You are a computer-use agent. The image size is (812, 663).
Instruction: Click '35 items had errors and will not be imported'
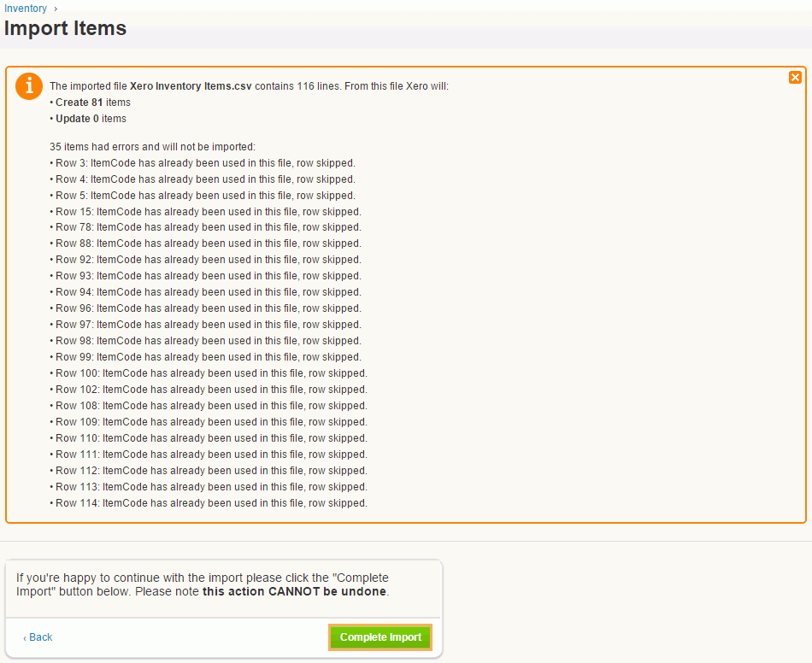tap(152, 147)
